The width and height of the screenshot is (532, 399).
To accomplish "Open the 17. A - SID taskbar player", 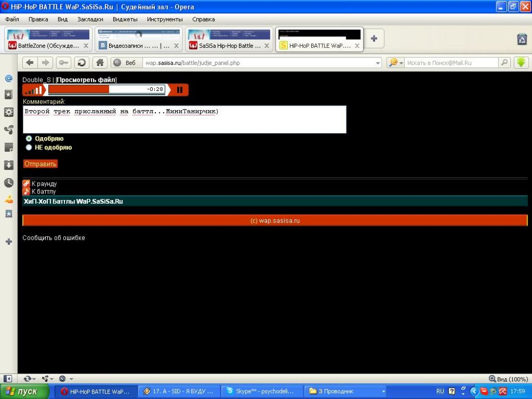I will (179, 392).
